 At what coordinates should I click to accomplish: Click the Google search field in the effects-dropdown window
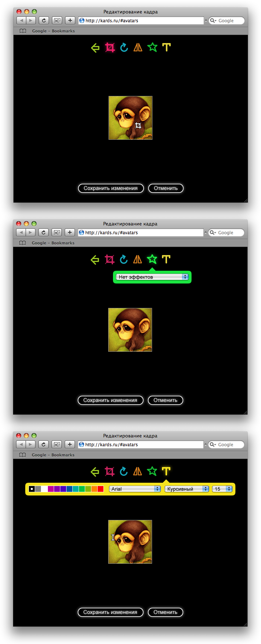point(226,233)
